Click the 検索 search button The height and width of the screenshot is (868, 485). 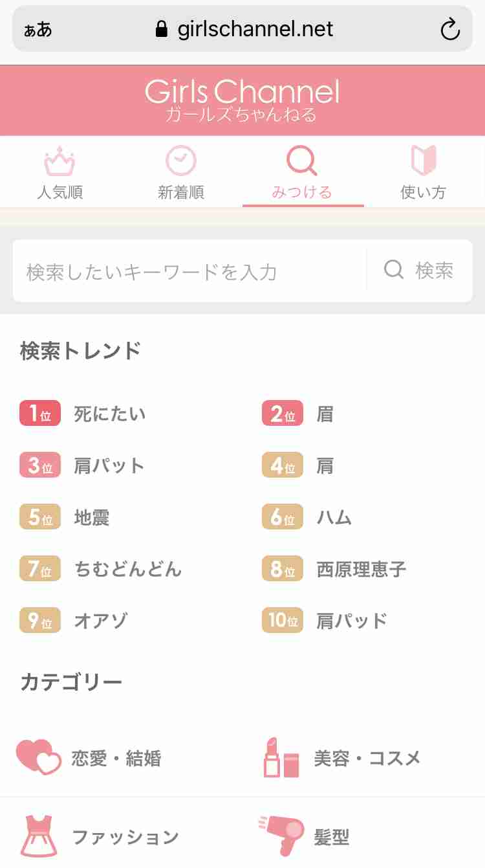419,271
